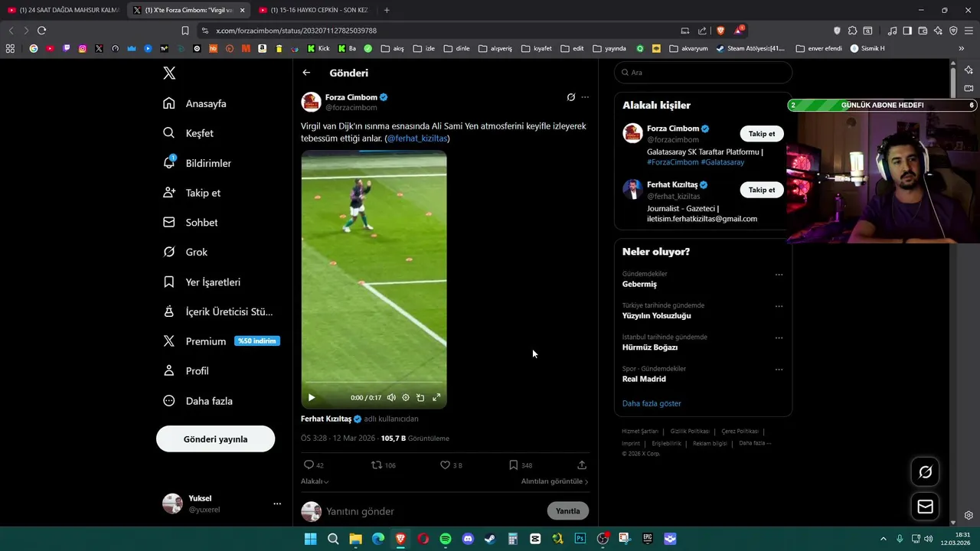Open Grok from the sidebar
The height and width of the screenshot is (551, 980).
coord(185,252)
